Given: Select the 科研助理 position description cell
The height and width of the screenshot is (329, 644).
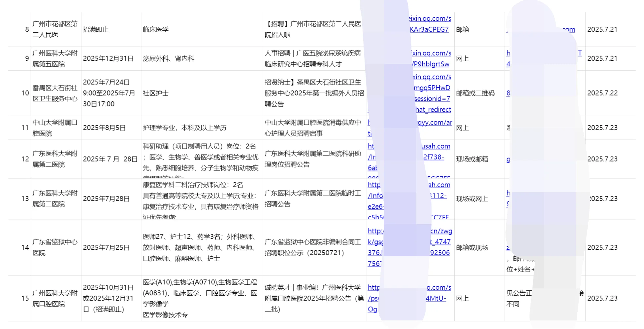Looking at the screenshot, I should 202,159.
